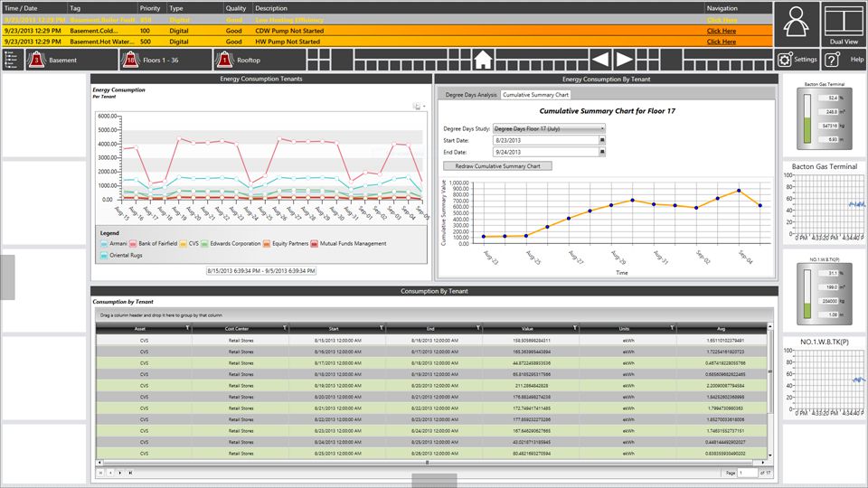Click the End Date field
Screen dimensions: 868x488
pos(545,152)
